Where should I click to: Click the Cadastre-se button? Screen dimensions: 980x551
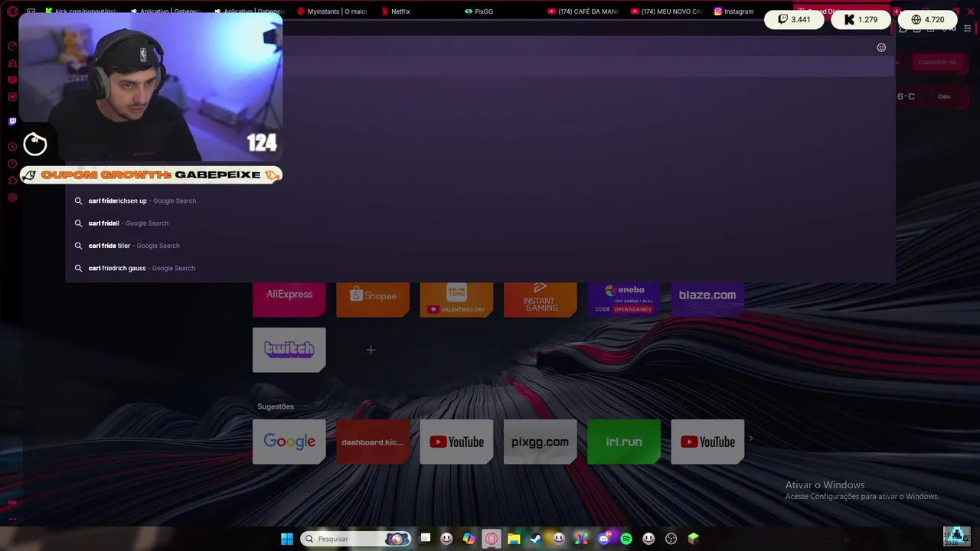pos(938,62)
